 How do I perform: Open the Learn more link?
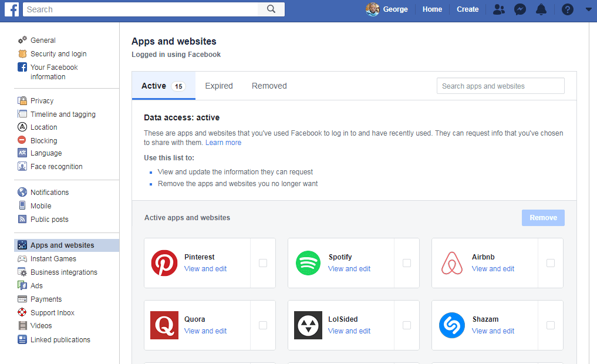tap(223, 143)
